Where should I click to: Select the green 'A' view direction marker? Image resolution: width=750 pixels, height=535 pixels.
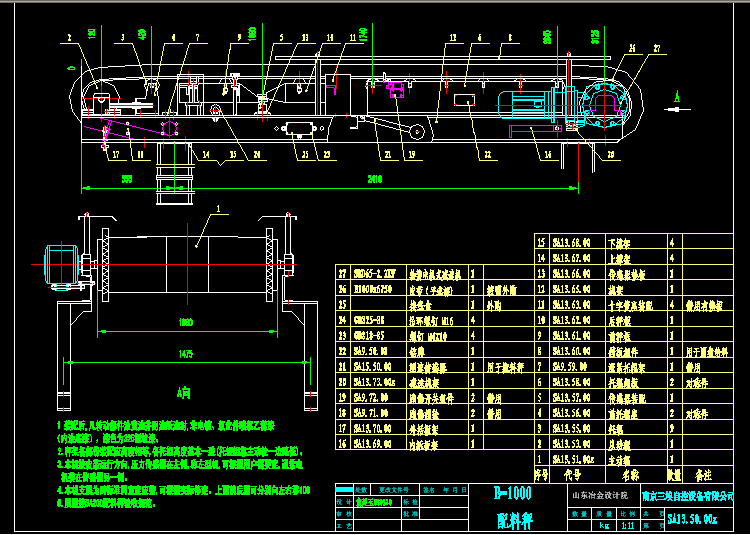click(x=677, y=97)
